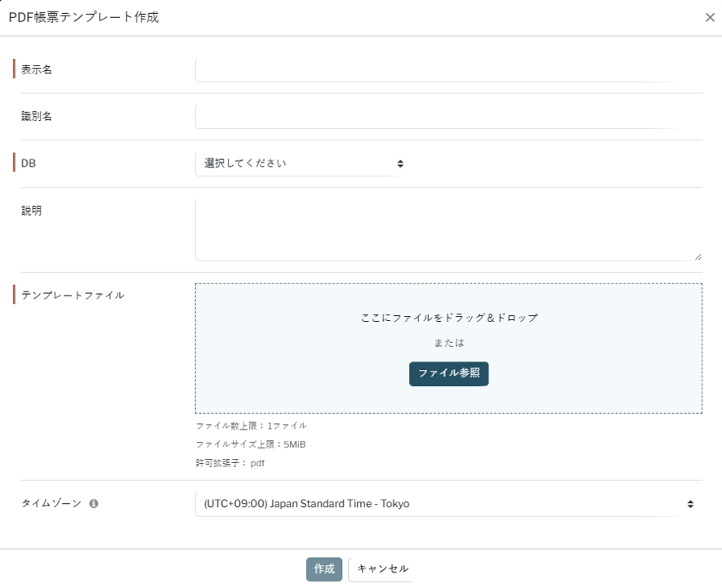The width and height of the screenshot is (722, 588).
Task: Click the PDF帳票テンプレート作成 dialog title
Action: [83, 18]
